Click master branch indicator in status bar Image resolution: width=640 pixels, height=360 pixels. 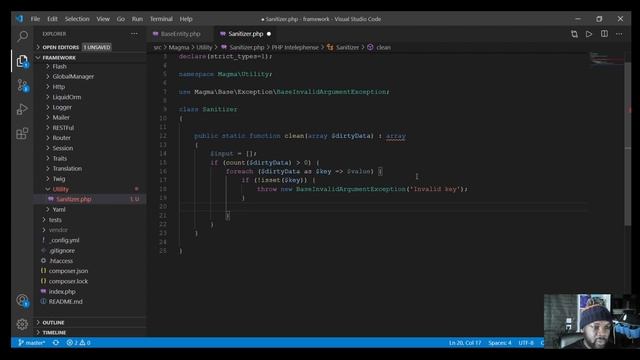tap(31, 342)
